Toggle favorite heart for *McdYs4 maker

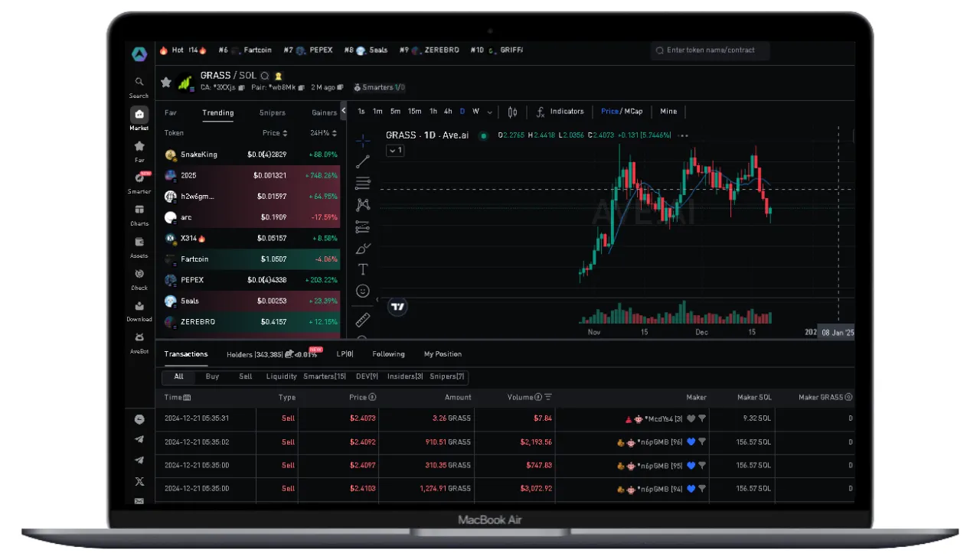tap(691, 418)
